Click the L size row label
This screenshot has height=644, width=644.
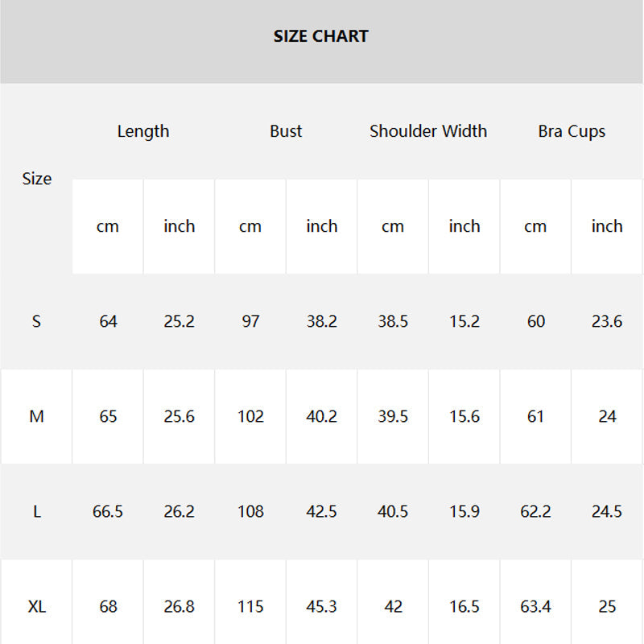pos(36,512)
